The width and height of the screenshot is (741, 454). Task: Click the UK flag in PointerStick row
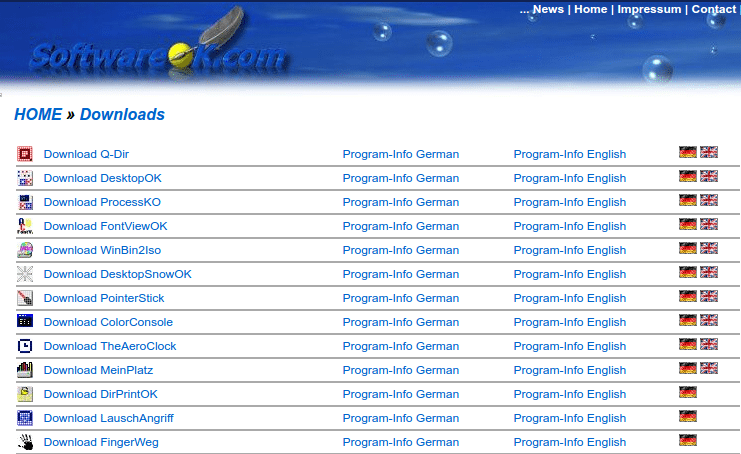709,296
